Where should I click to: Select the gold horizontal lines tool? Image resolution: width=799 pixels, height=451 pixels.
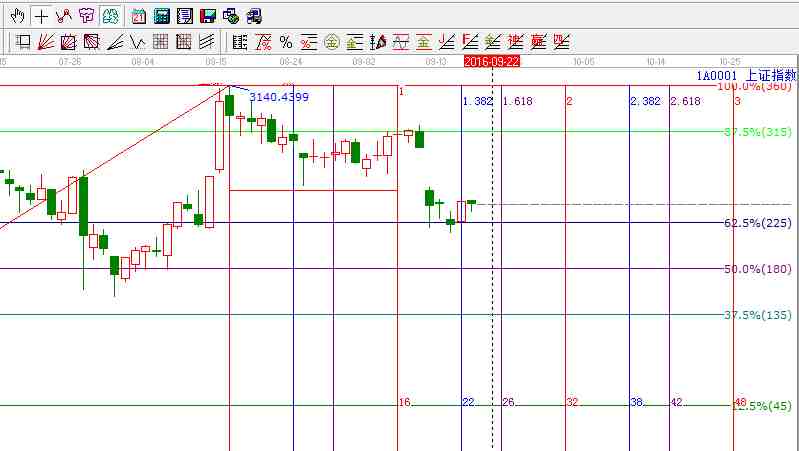pyautogui.click(x=355, y=42)
